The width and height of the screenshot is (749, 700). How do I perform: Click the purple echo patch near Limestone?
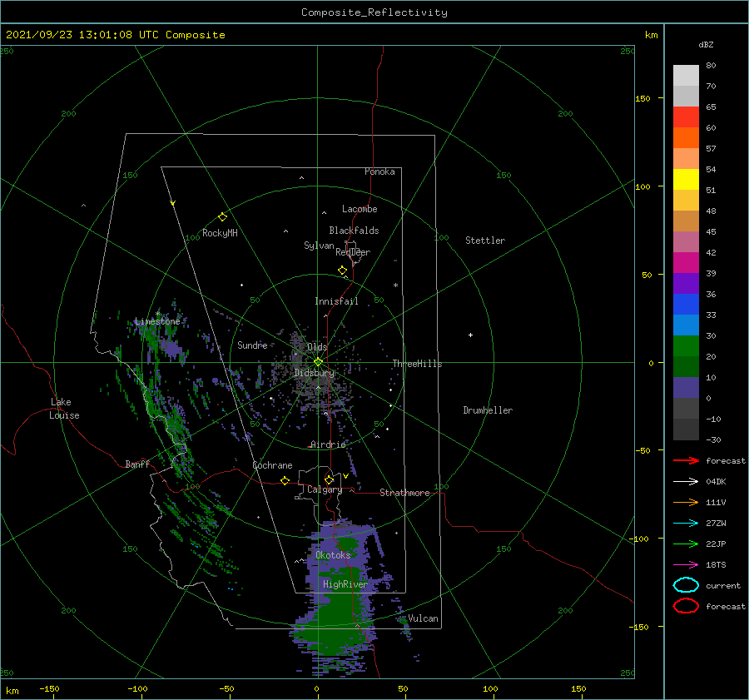coord(173,348)
